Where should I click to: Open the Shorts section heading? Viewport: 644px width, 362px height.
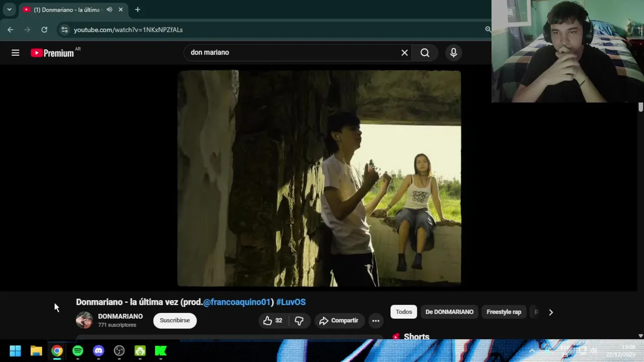click(x=416, y=336)
